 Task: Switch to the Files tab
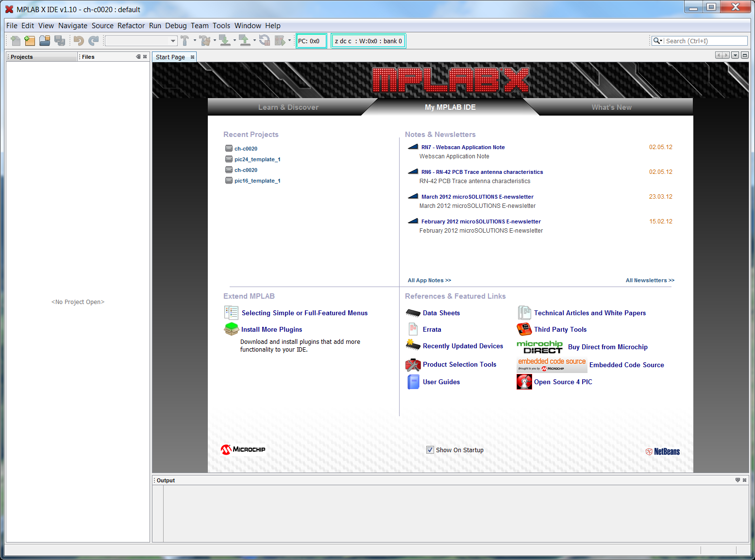coord(88,57)
